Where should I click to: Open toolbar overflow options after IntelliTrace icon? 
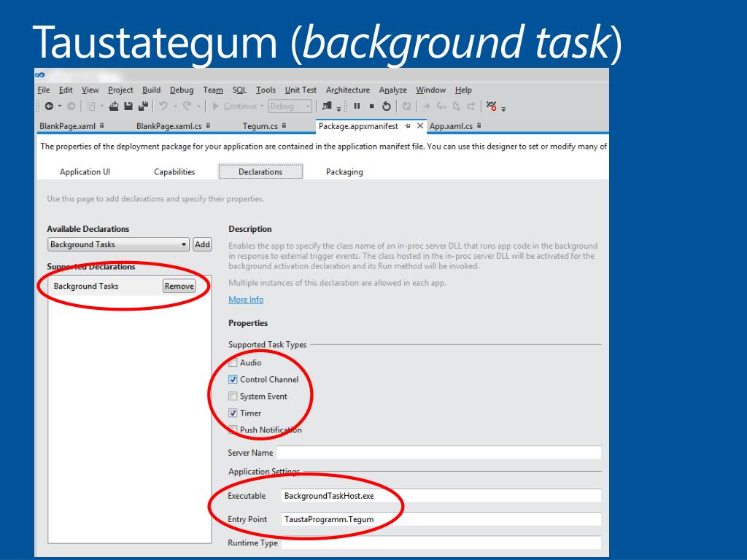pyautogui.click(x=503, y=109)
